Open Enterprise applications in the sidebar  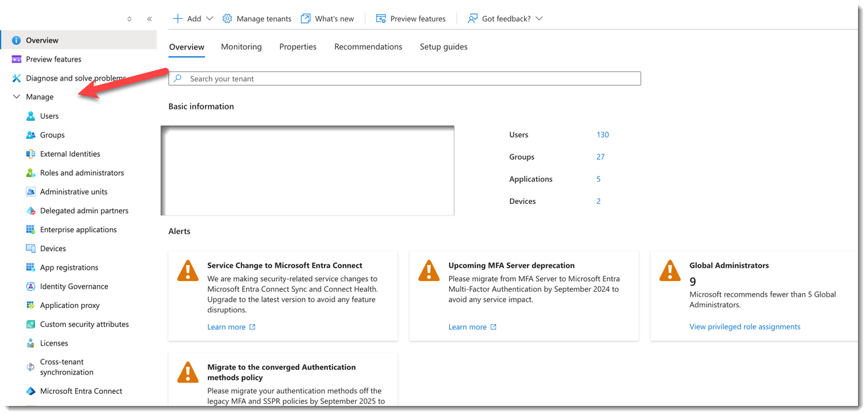[78, 229]
